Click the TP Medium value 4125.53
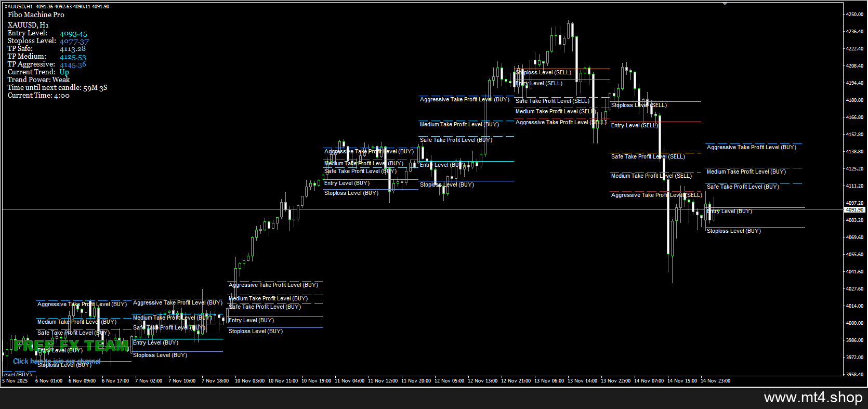The width and height of the screenshot is (868, 409). (73, 57)
